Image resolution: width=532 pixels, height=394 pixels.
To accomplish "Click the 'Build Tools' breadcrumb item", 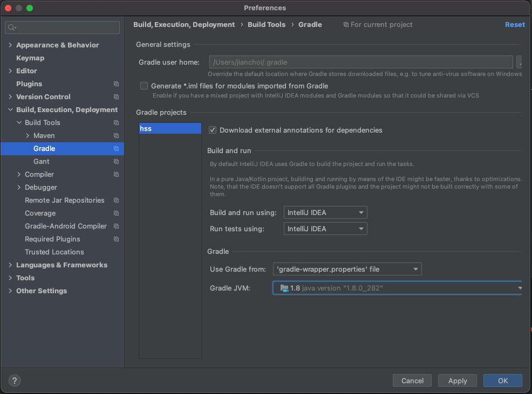I will [267, 24].
